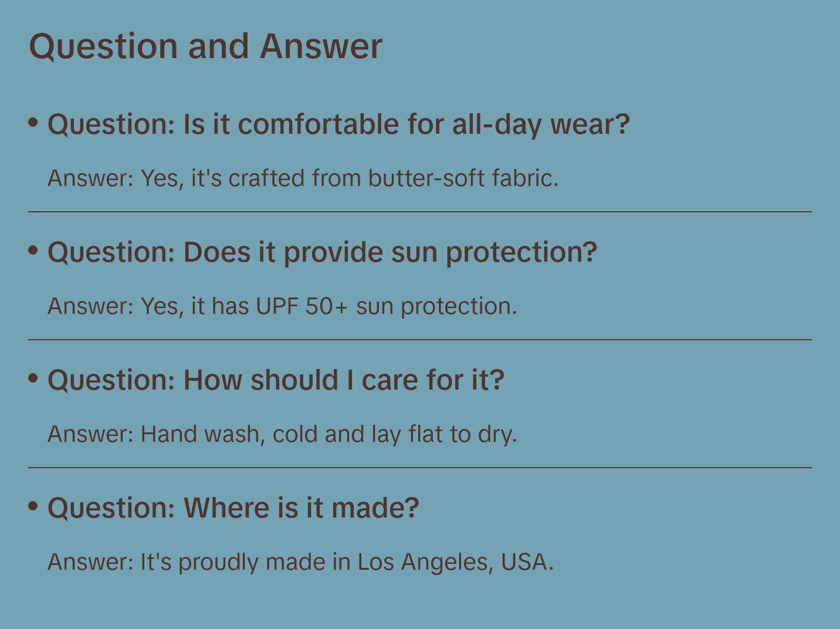Click the word "Answer:" in the first answer
Screen dimensions: 840x629
[91, 178]
